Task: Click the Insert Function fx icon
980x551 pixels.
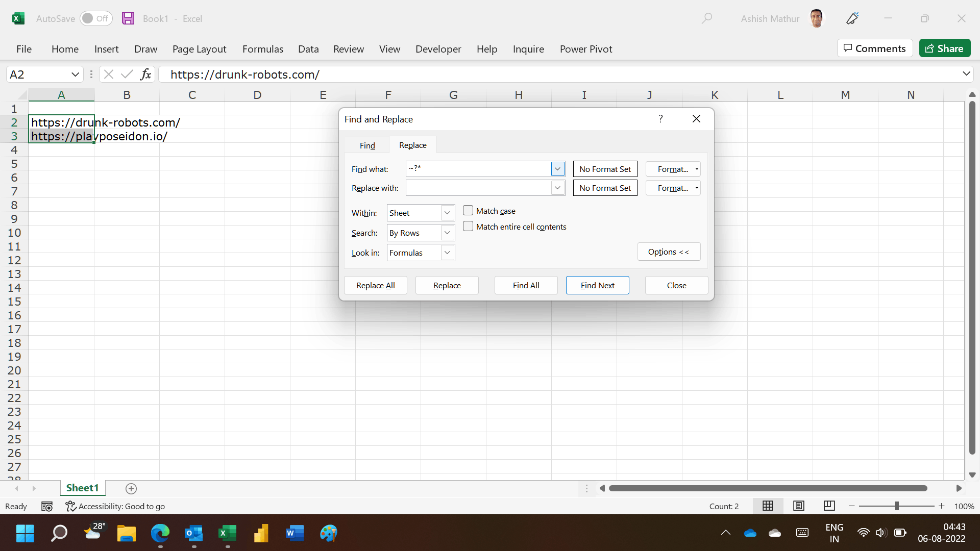Action: (146, 74)
